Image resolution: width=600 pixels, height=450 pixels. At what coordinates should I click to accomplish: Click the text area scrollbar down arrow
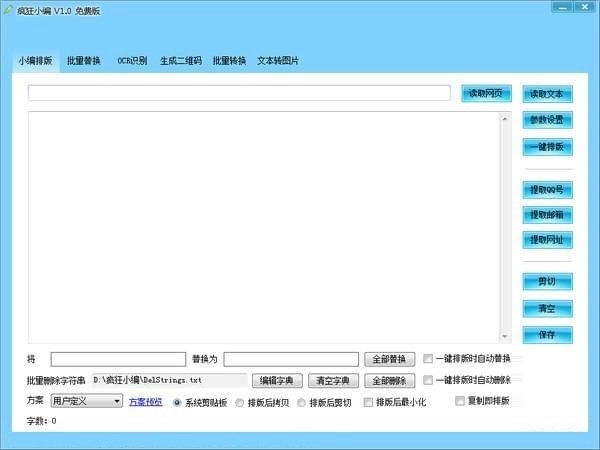506,337
